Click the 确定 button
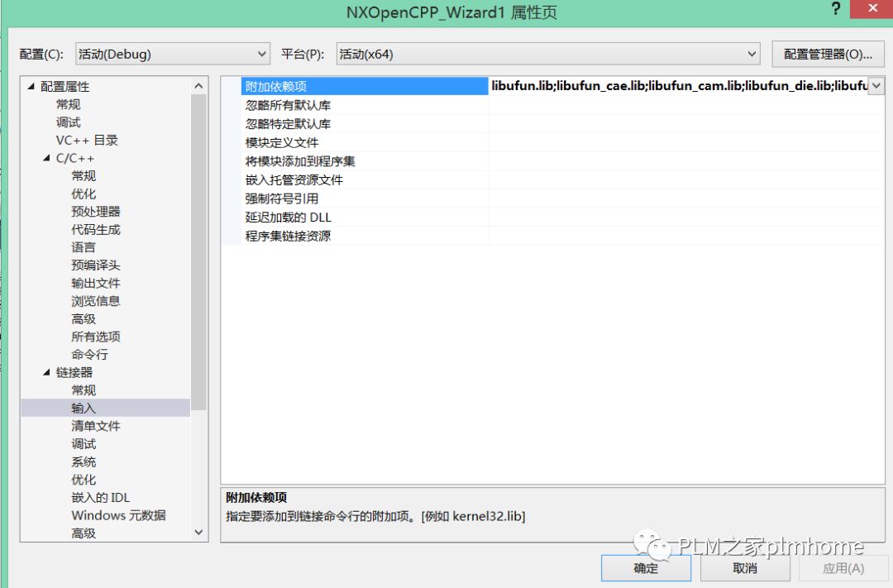Image resolution: width=893 pixels, height=588 pixels. (x=646, y=568)
